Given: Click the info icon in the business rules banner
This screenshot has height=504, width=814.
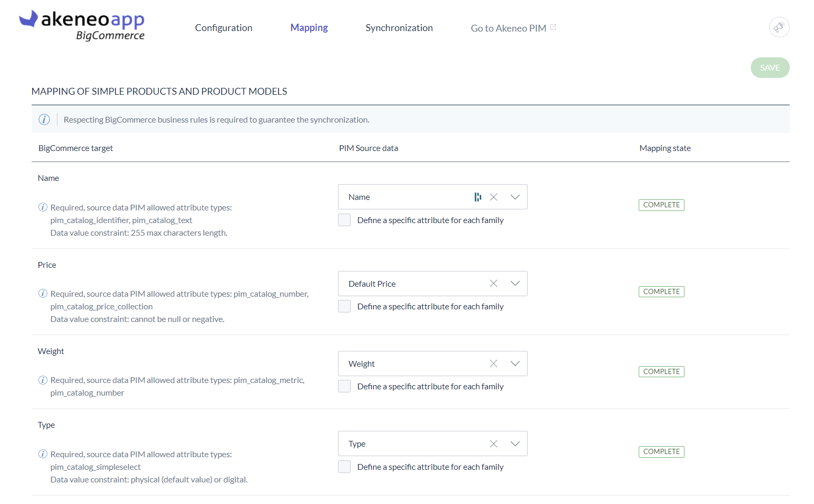Looking at the screenshot, I should (44, 119).
